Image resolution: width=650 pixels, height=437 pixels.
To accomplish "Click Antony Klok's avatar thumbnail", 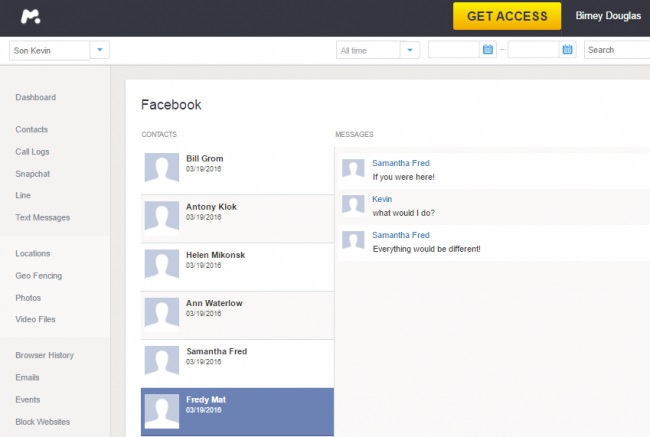I will [x=162, y=216].
